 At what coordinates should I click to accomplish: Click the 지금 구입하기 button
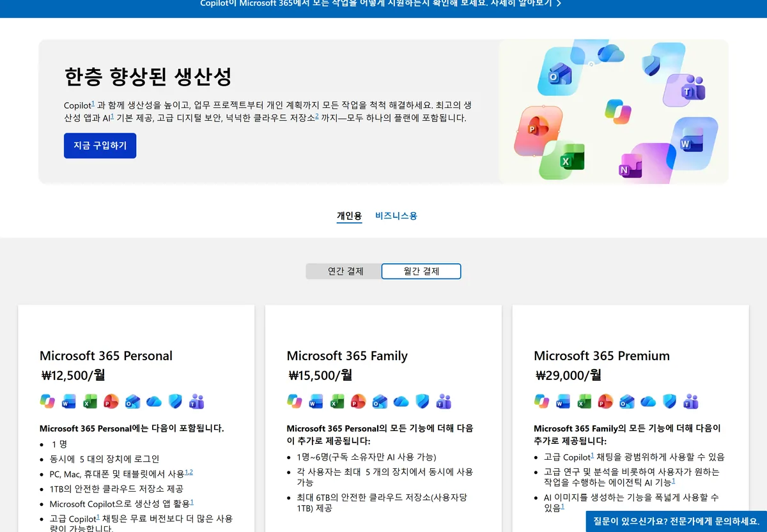pos(100,146)
